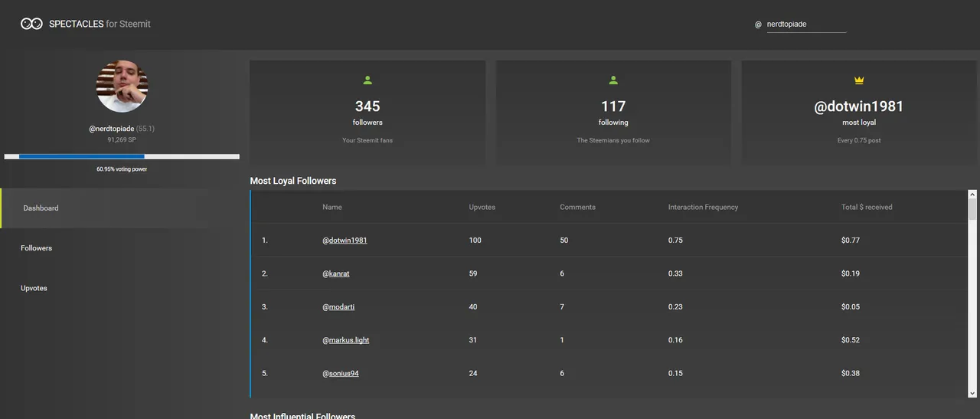Screen dimensions: 980x419
Task: Click the 0.75 interaction frequency cell
Action: pyautogui.click(x=675, y=241)
